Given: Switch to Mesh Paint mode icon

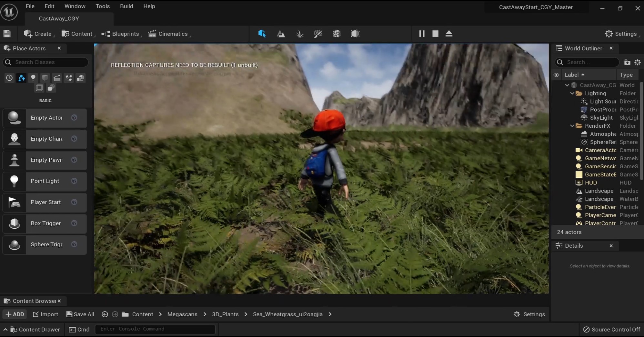Looking at the screenshot, I should pyautogui.click(x=318, y=34).
